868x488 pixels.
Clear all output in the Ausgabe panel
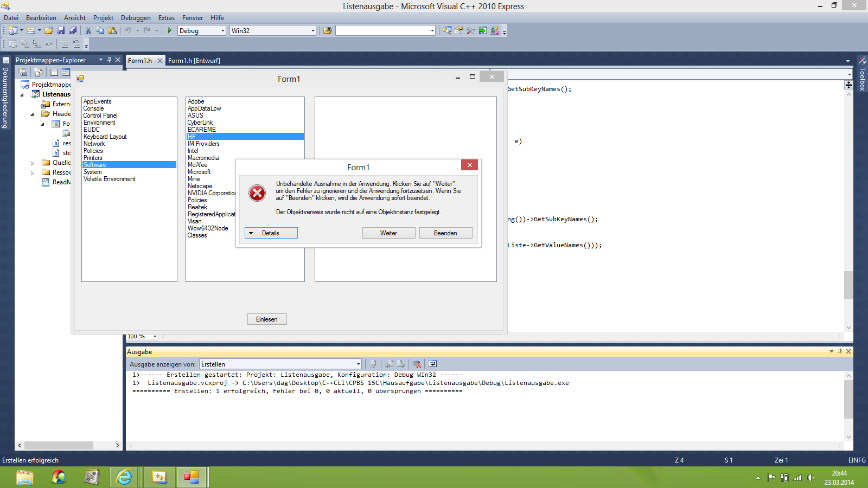[x=417, y=364]
